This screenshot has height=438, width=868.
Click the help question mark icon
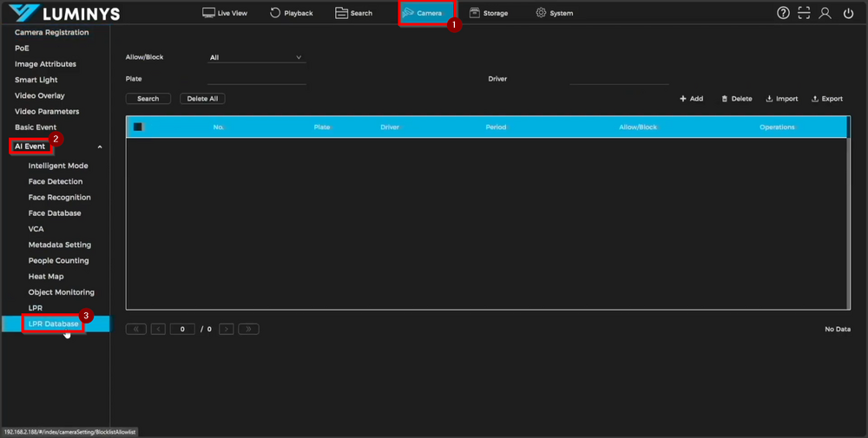click(784, 13)
